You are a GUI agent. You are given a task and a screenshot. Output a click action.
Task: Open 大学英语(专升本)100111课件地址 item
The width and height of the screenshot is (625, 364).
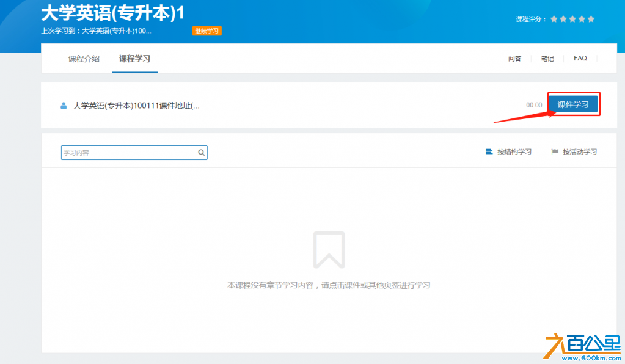[136, 106]
